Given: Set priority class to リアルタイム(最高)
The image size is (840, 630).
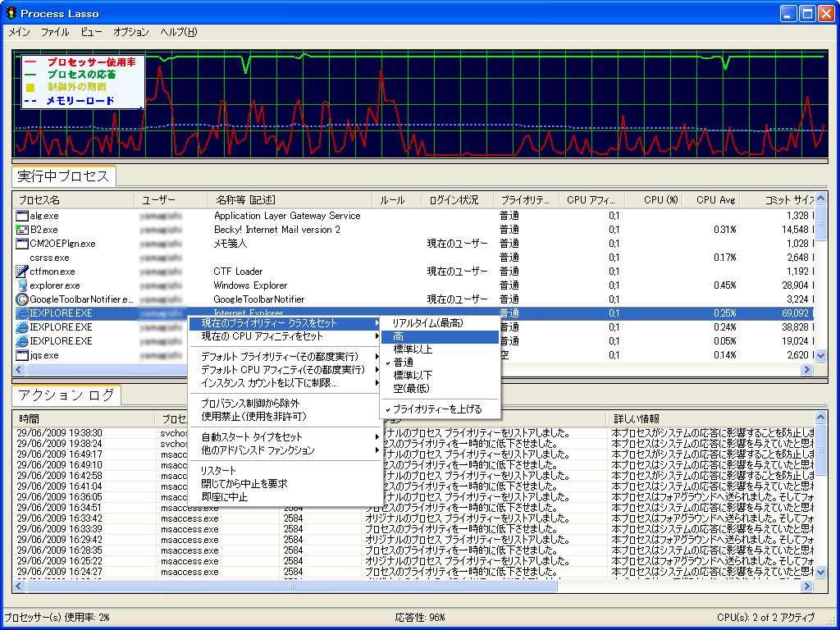Looking at the screenshot, I should point(440,323).
